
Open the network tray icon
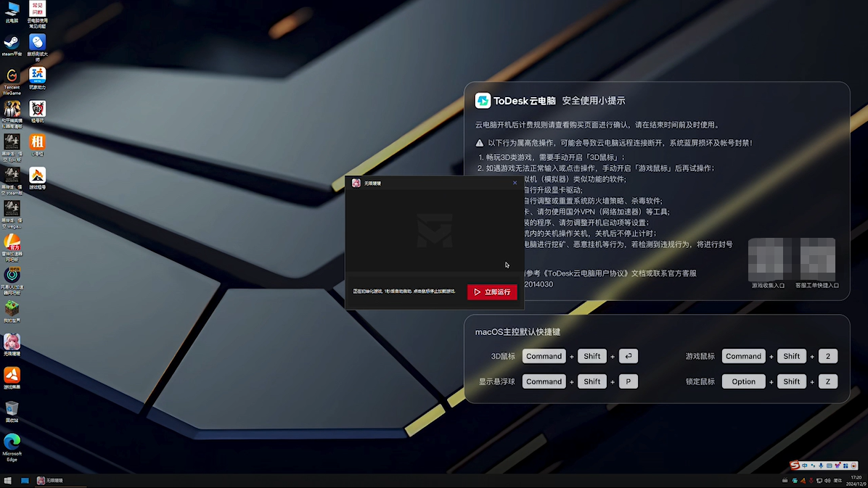tap(819, 480)
